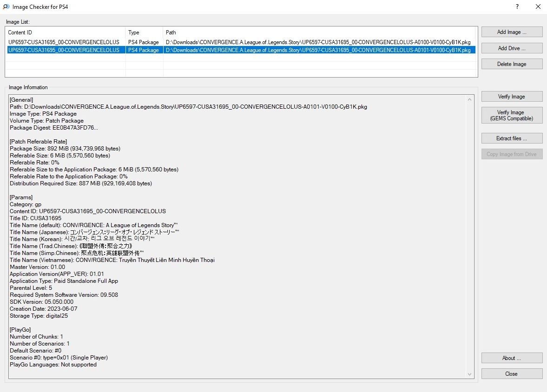Click the 'Creation Date: 2023-06-07' line
547x392 pixels.
pyautogui.click(x=44, y=309)
